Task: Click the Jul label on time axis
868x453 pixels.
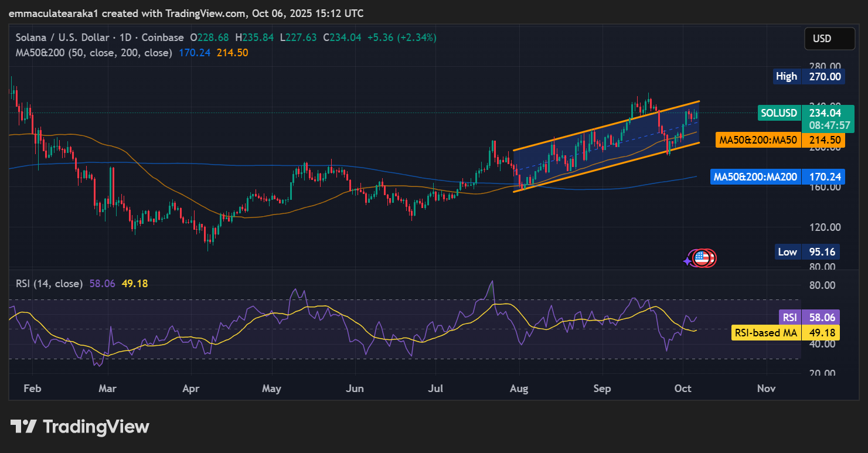Action: 435,389
